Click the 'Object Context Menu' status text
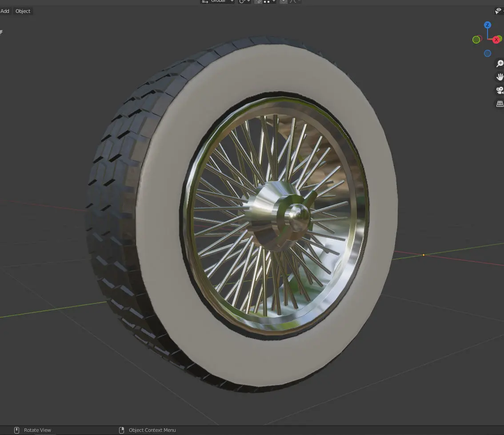 [152, 430]
